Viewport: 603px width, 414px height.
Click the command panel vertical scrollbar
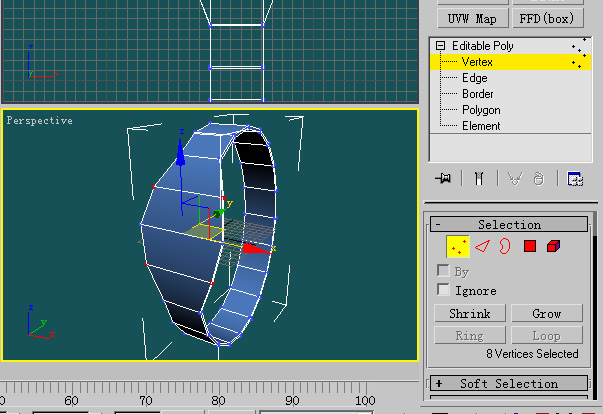coord(595,306)
